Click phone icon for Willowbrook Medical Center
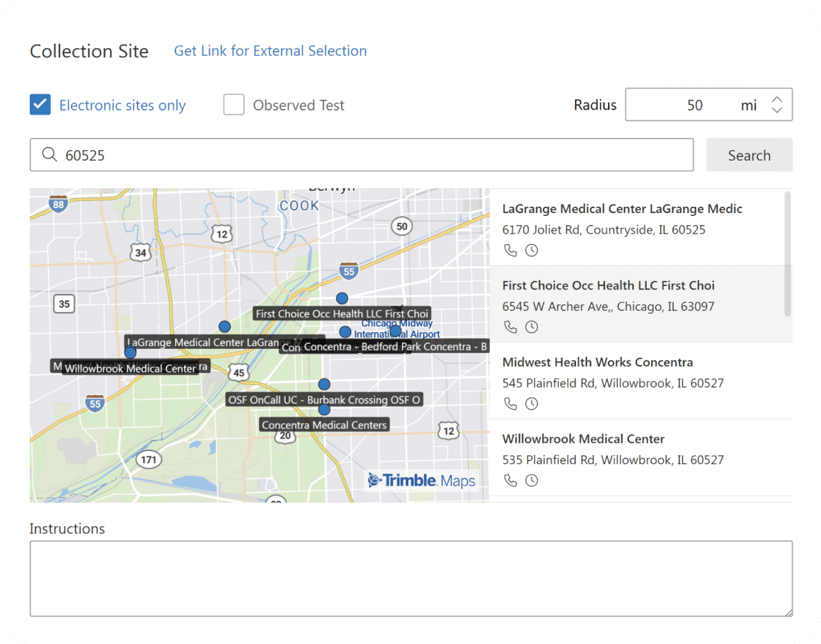Screen dimensions: 821x644 coord(510,481)
